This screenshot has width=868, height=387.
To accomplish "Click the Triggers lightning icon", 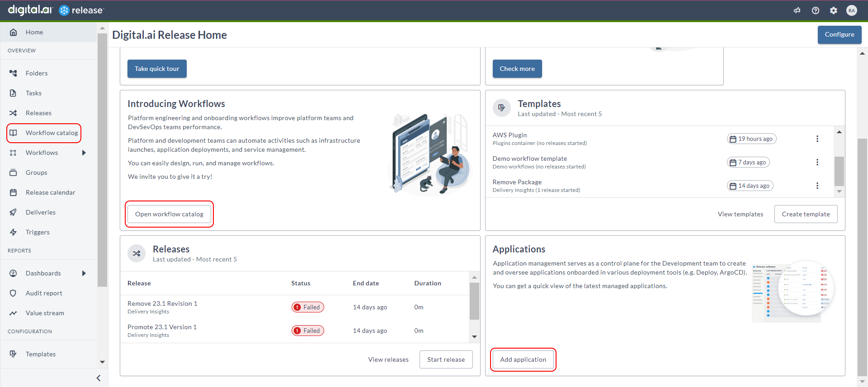I will click(14, 232).
